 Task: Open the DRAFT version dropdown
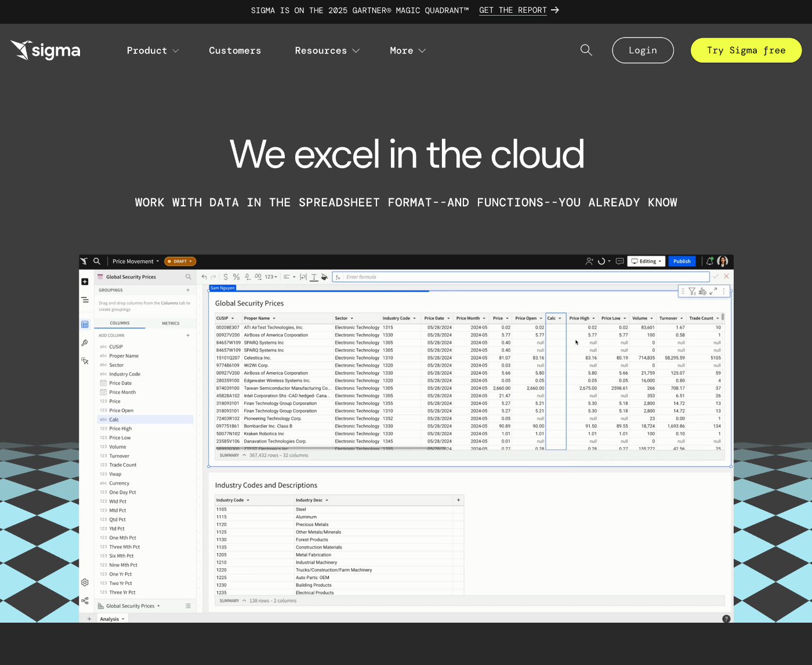coord(180,261)
